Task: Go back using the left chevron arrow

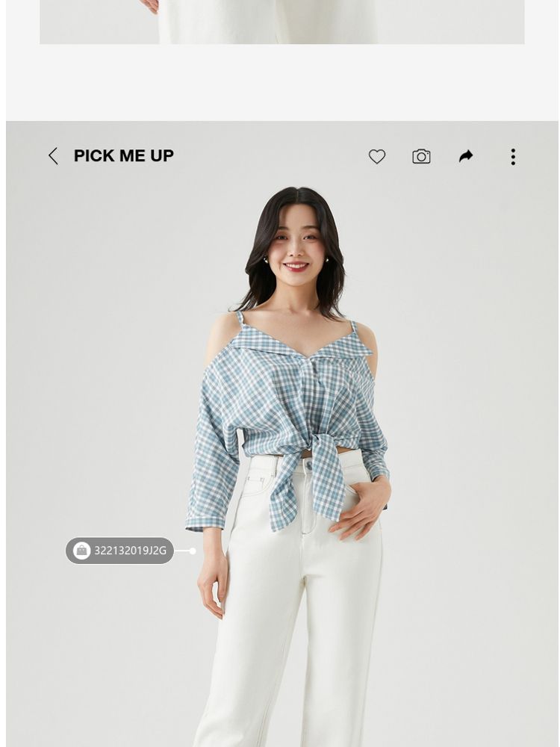Action: coord(53,156)
